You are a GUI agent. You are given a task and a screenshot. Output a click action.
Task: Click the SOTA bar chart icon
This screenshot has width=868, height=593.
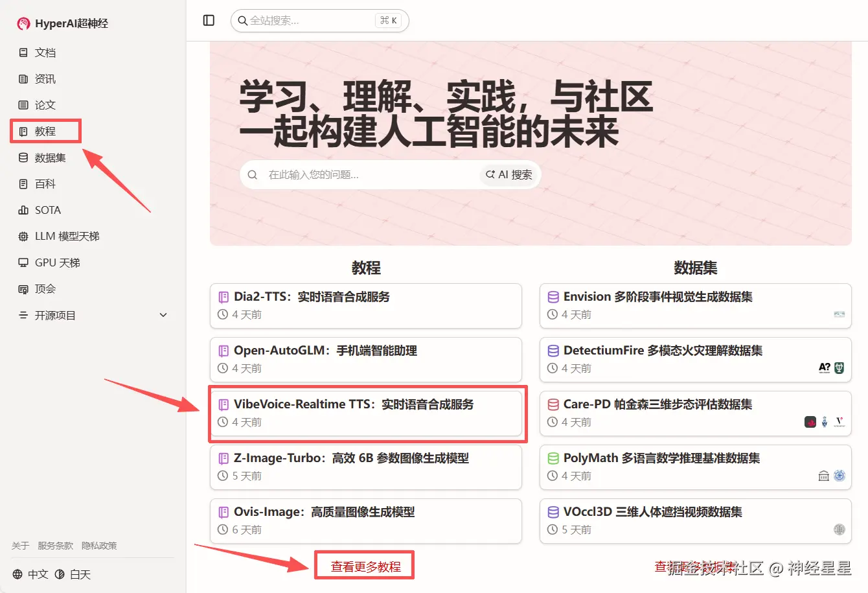coord(23,210)
